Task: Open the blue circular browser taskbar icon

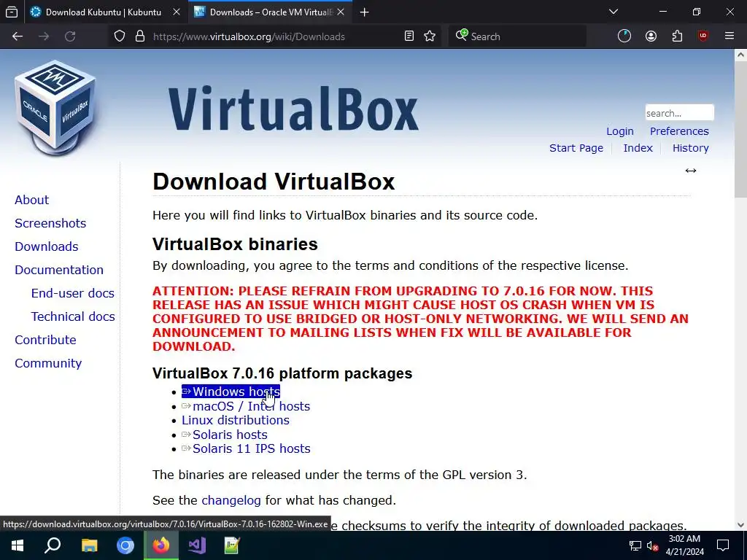Action: coord(125,545)
